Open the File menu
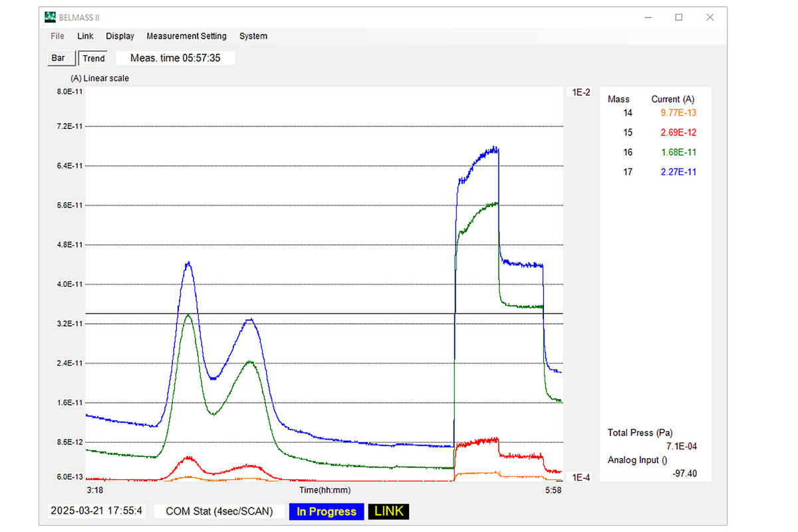Viewport: 798px width, 532px height. (x=58, y=36)
